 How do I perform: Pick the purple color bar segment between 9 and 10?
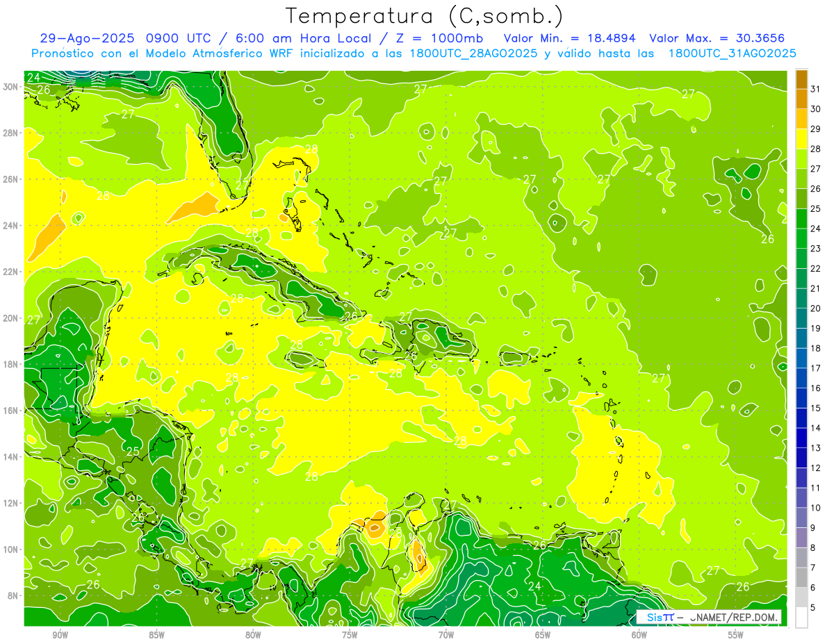tap(801, 518)
